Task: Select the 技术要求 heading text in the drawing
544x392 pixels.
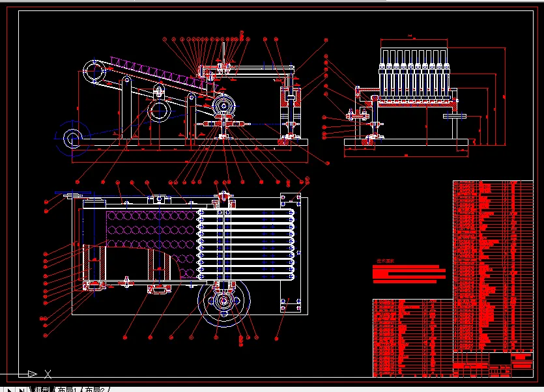Action: tap(386, 261)
